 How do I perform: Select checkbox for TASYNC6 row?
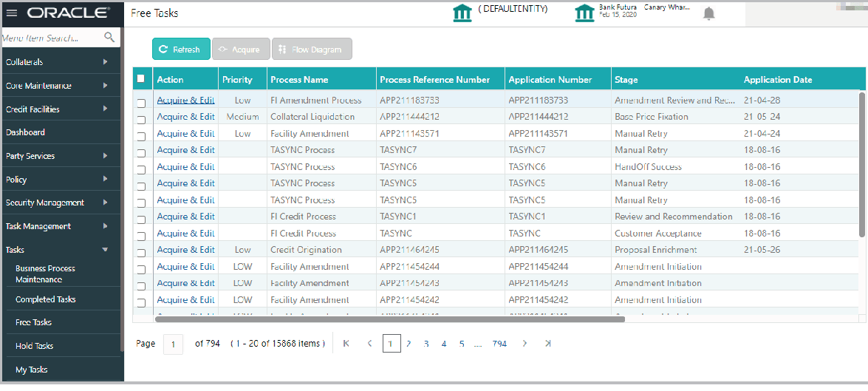click(x=141, y=169)
